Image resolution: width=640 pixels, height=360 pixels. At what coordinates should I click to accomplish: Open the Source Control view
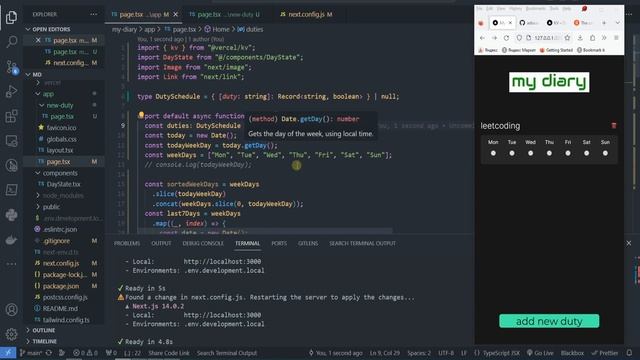pos(11,67)
